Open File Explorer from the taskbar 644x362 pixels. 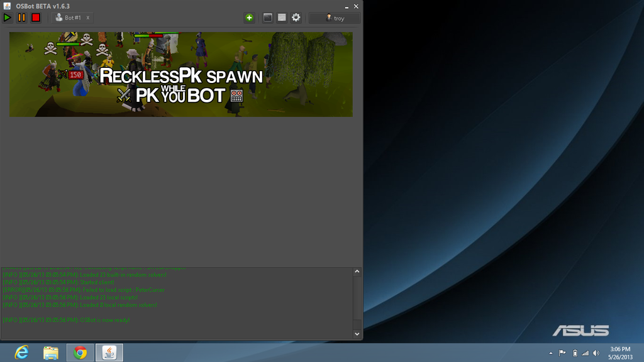click(51, 353)
